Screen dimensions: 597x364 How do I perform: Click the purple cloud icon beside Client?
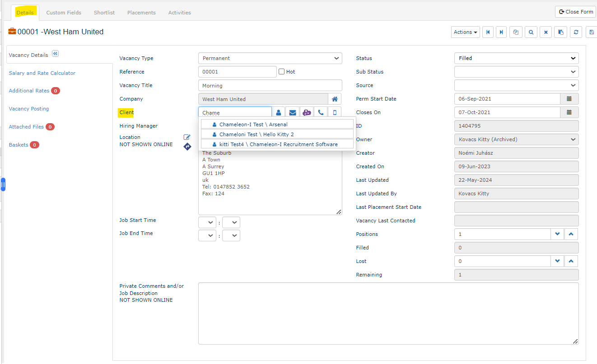(307, 112)
